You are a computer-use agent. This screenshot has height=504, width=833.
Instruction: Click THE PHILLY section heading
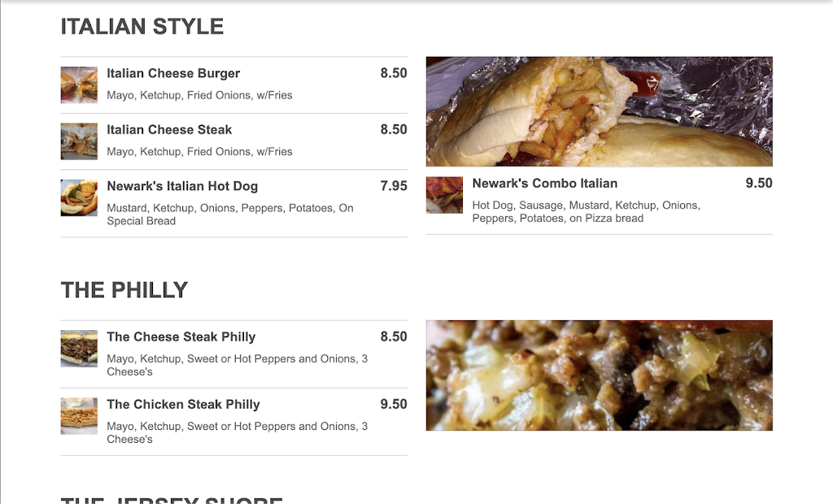click(124, 290)
